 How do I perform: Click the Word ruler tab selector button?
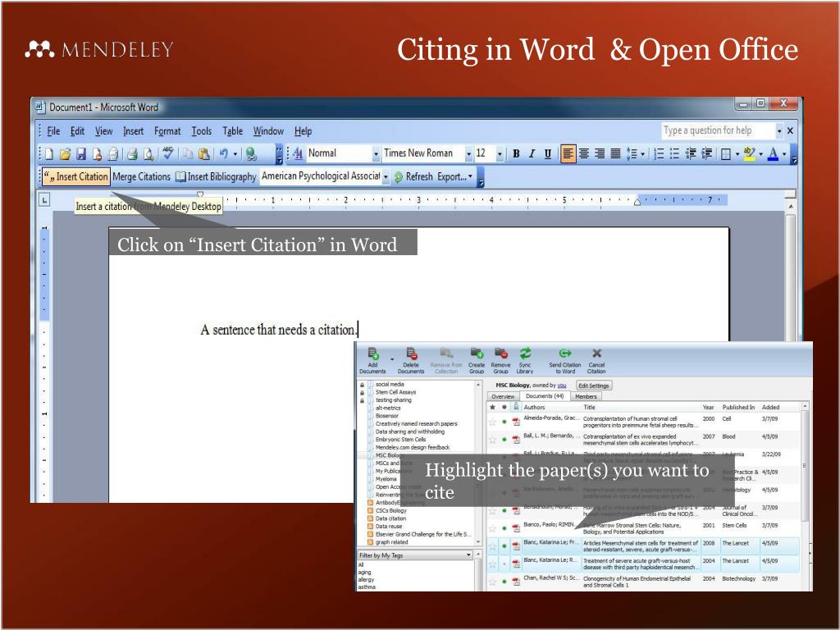[x=44, y=200]
